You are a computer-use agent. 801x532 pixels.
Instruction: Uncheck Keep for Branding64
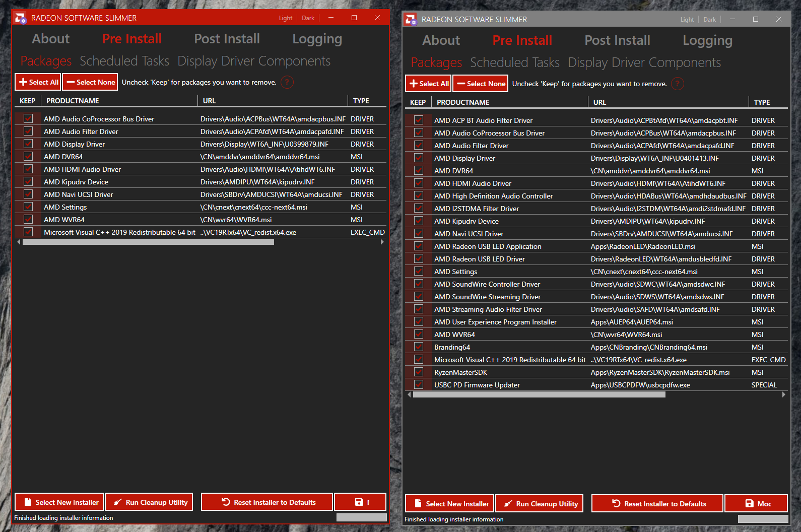[x=419, y=347]
